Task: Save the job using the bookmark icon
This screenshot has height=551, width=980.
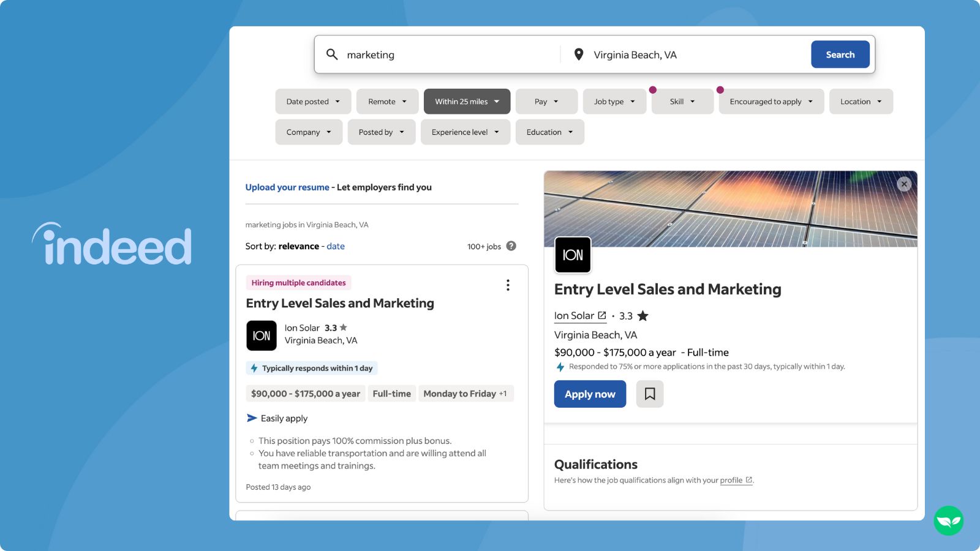Action: tap(649, 394)
